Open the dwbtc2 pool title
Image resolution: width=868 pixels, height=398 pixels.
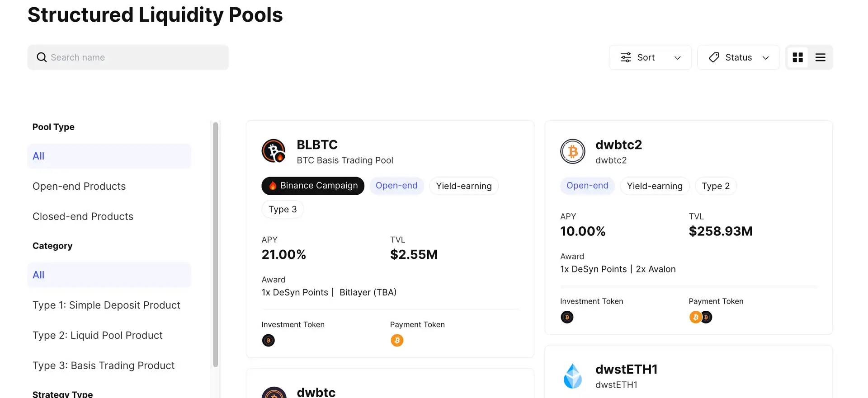618,145
